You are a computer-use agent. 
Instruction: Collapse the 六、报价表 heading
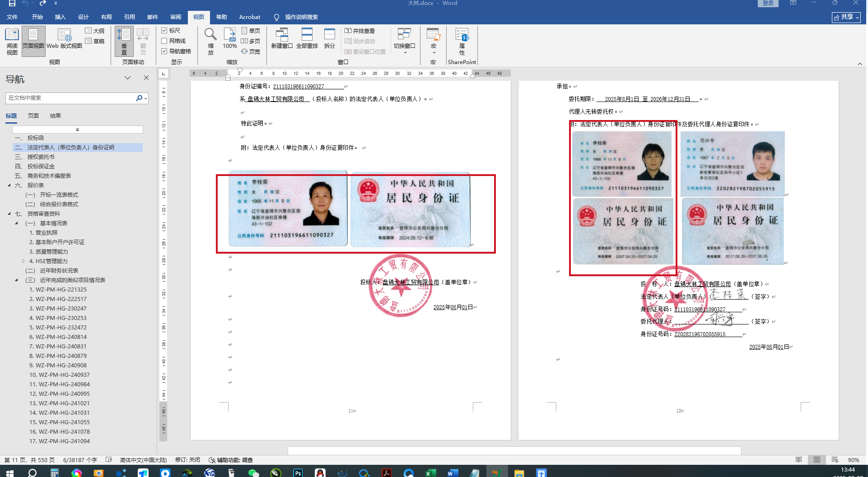pos(9,185)
